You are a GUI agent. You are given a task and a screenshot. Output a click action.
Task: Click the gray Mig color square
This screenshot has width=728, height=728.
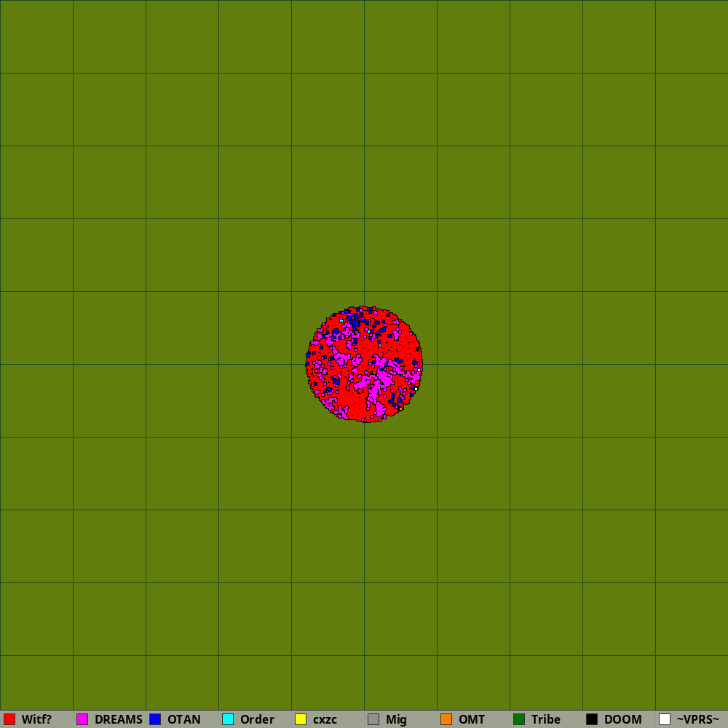(373, 719)
